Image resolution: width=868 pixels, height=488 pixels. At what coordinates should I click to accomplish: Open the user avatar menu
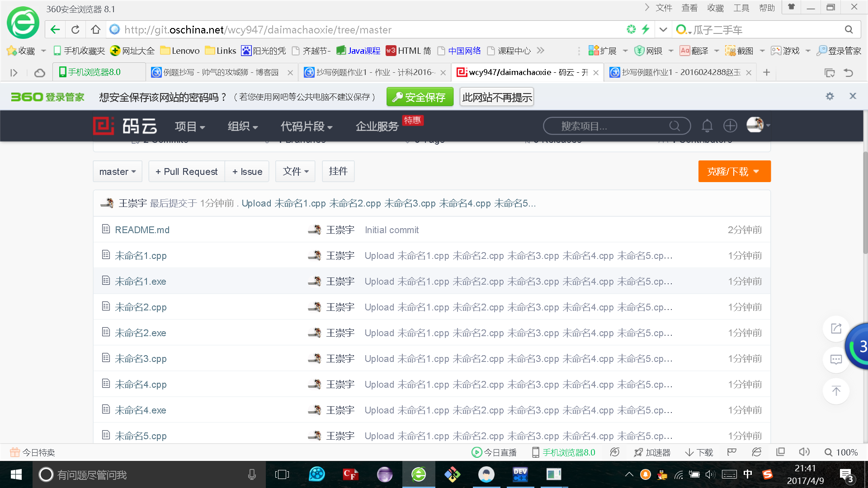[x=758, y=125]
